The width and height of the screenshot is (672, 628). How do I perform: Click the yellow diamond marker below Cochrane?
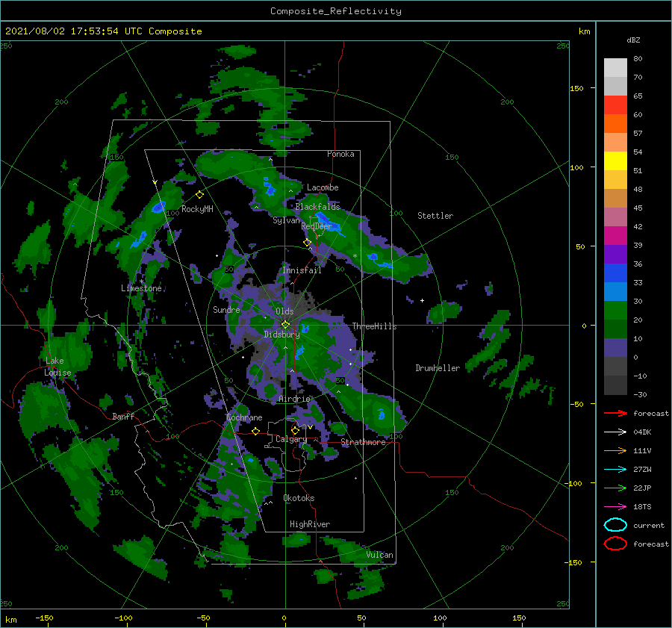coord(256,431)
